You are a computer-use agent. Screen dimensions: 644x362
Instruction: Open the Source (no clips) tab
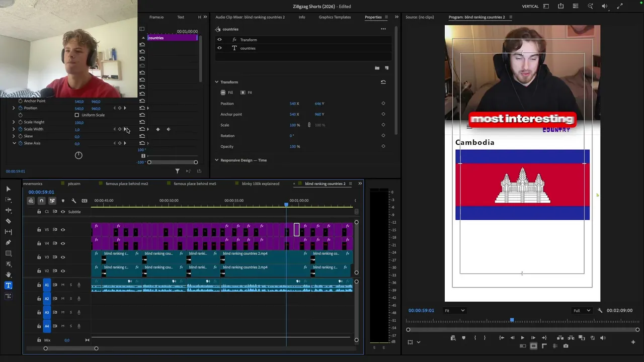pos(420,17)
